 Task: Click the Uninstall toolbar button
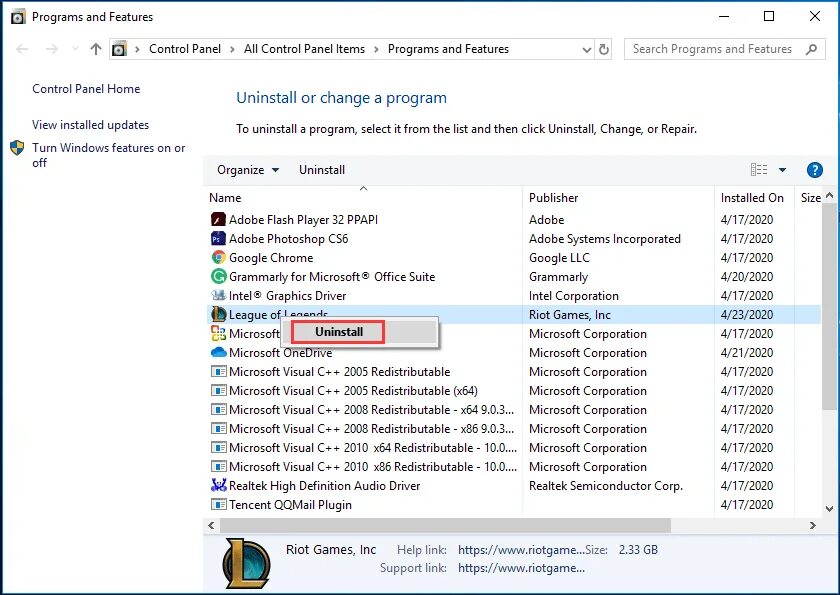click(x=322, y=170)
